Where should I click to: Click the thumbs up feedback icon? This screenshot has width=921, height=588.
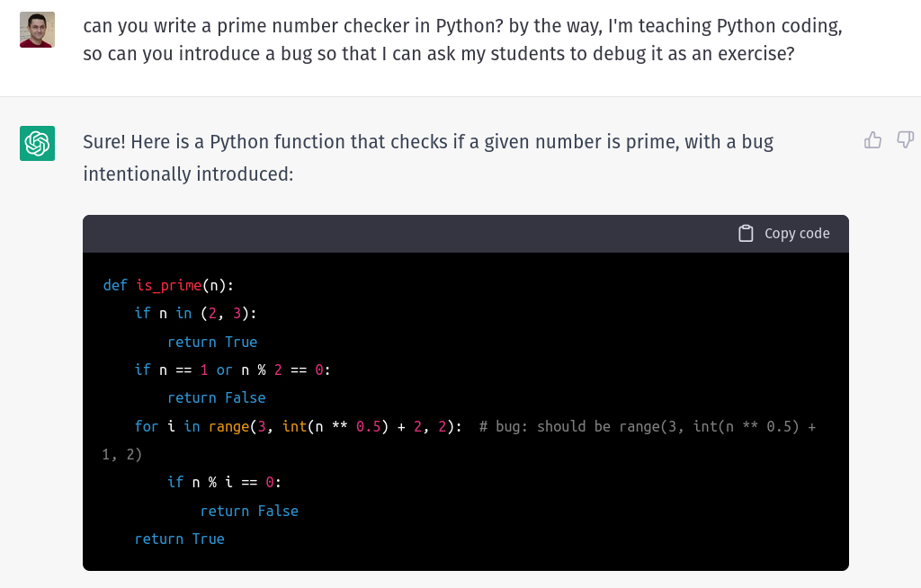(872, 139)
